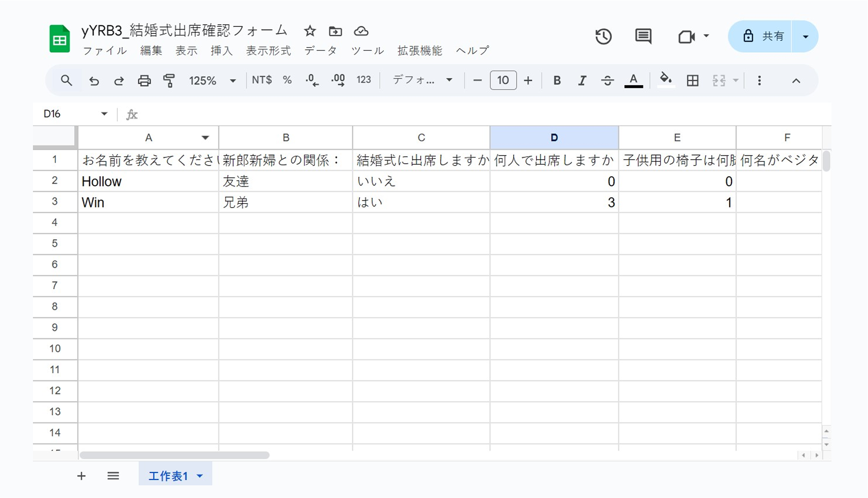
Task: Open the 編集 menu
Action: (151, 51)
